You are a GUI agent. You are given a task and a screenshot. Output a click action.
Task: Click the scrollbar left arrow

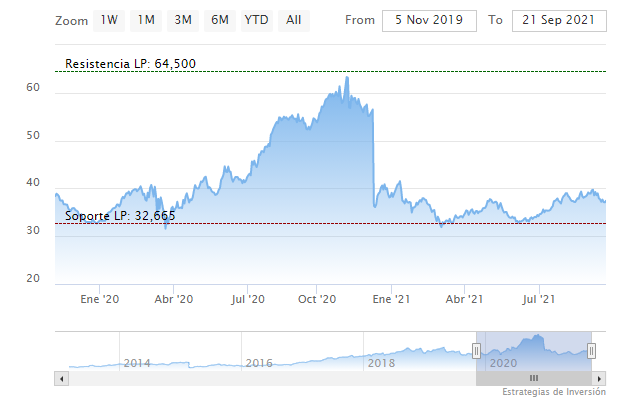click(x=62, y=378)
